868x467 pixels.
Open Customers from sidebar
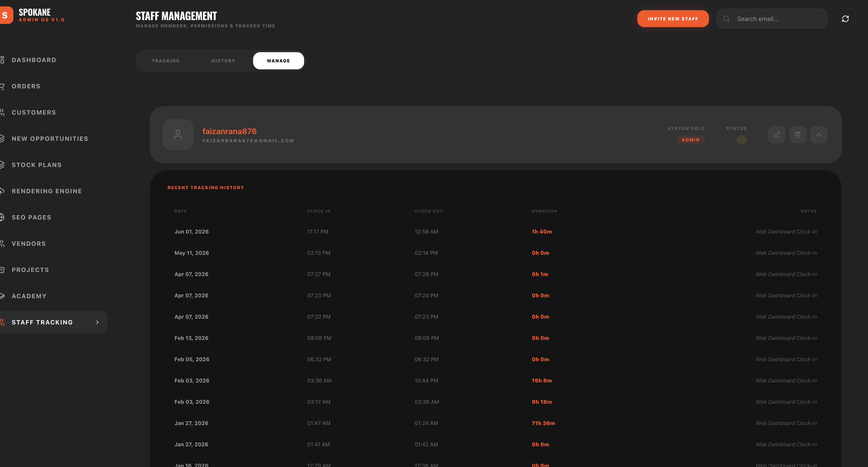coord(34,112)
